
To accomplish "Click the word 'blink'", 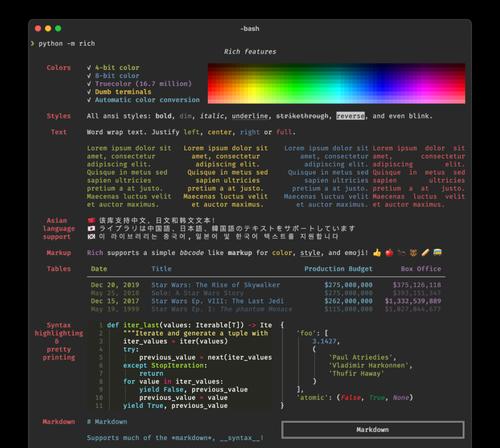I will [419, 116].
